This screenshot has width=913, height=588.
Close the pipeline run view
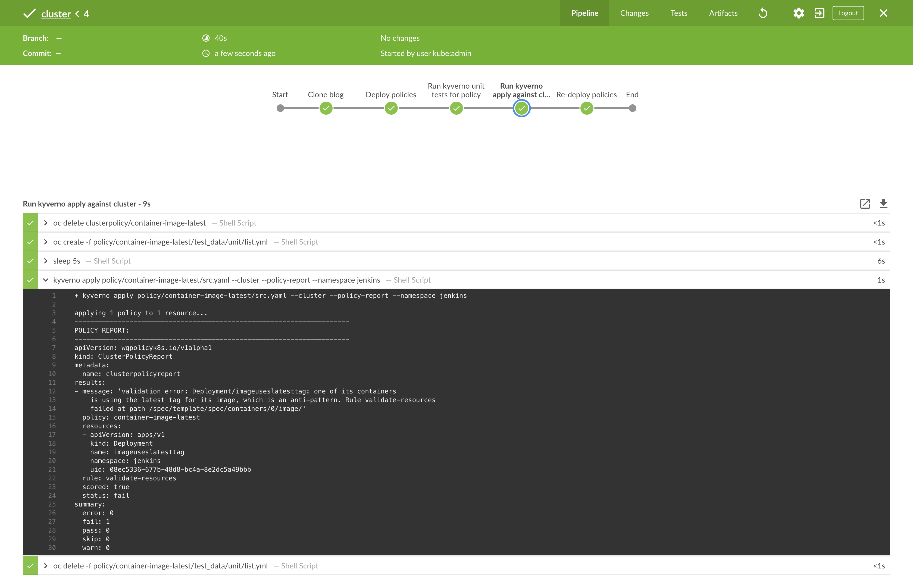(883, 13)
